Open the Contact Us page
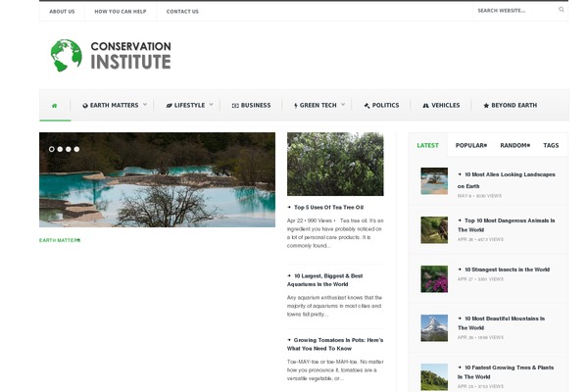 [x=182, y=12]
